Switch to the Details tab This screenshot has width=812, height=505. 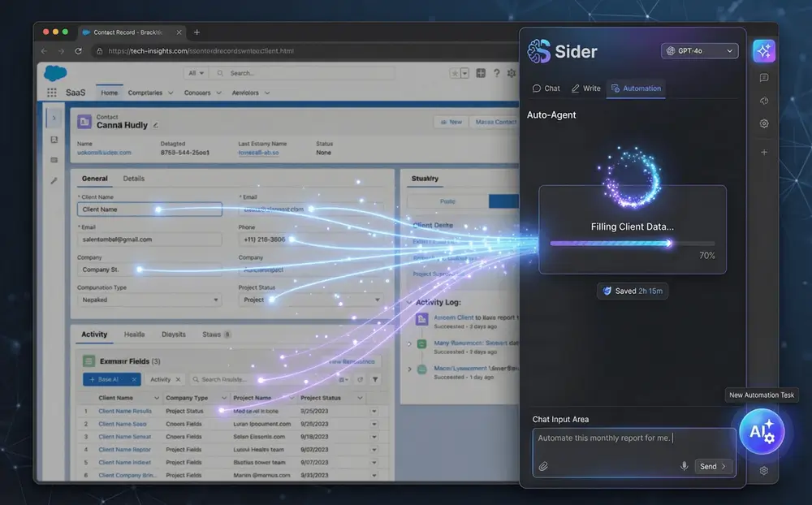(x=134, y=179)
